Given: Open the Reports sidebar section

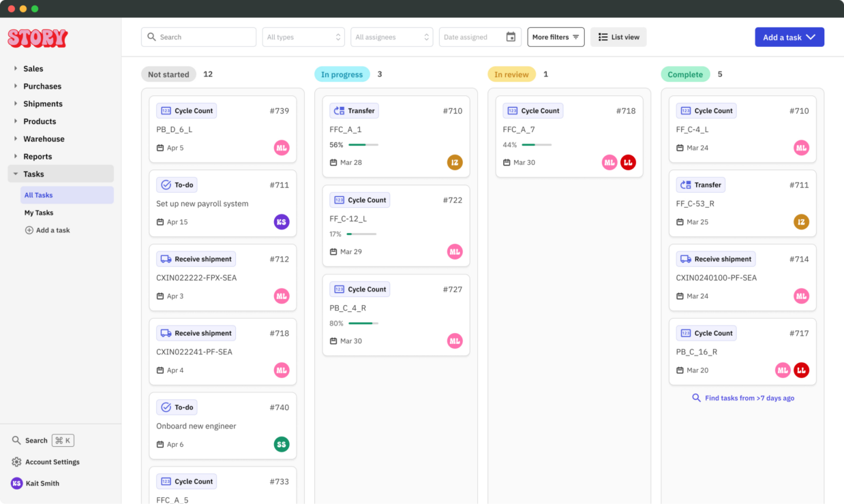Looking at the screenshot, I should coord(62,157).
